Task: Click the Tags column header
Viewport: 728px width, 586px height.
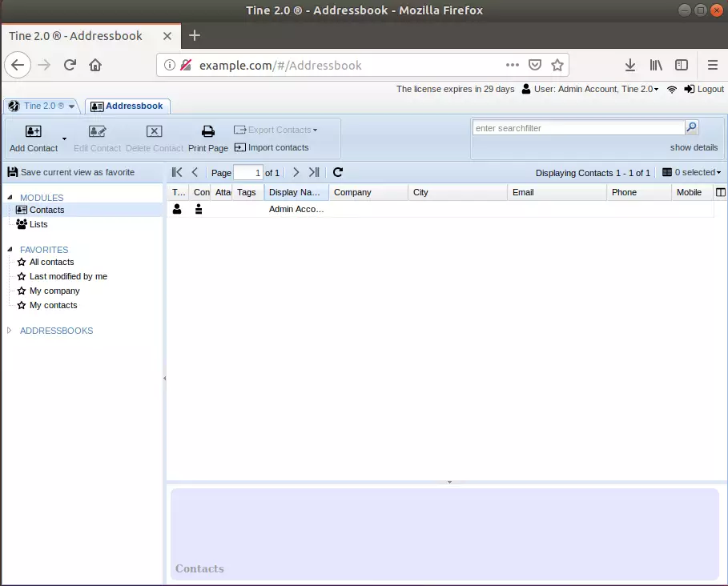Action: 248,192
